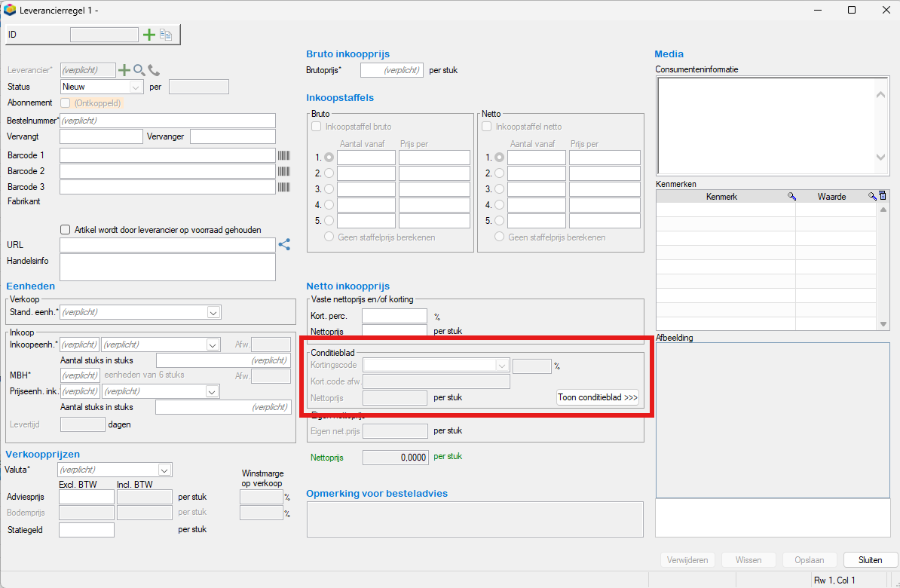
Task: Click the Bestelnummer input field
Action: click(167, 121)
